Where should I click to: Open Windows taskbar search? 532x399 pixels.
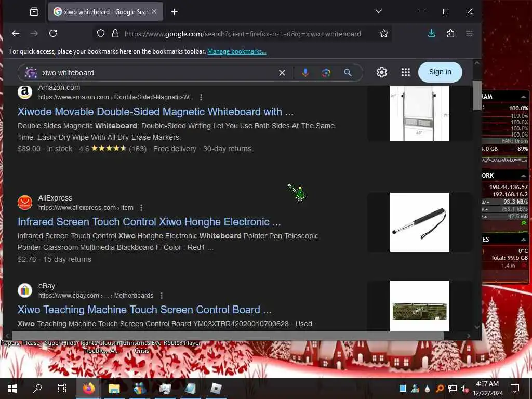click(x=37, y=389)
